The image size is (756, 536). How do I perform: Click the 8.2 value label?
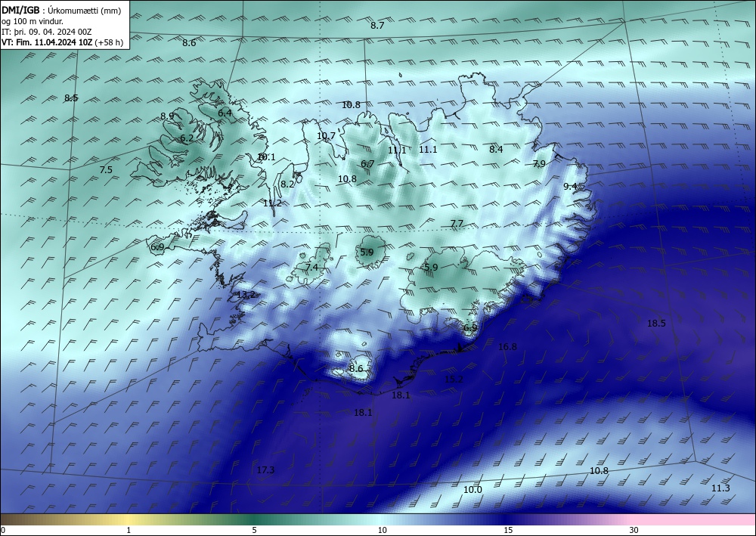click(287, 184)
